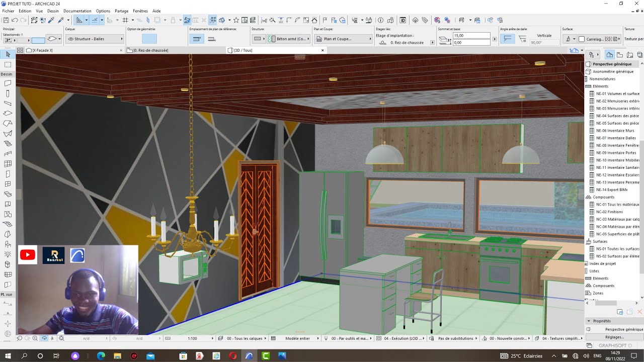The image size is (644, 362).
Task: Select the Arrow selection tool in toolbox
Action: click(x=8, y=54)
